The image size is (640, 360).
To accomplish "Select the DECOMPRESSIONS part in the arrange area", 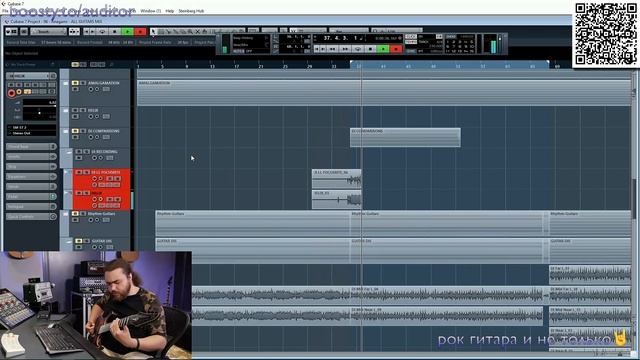I will click(x=405, y=137).
